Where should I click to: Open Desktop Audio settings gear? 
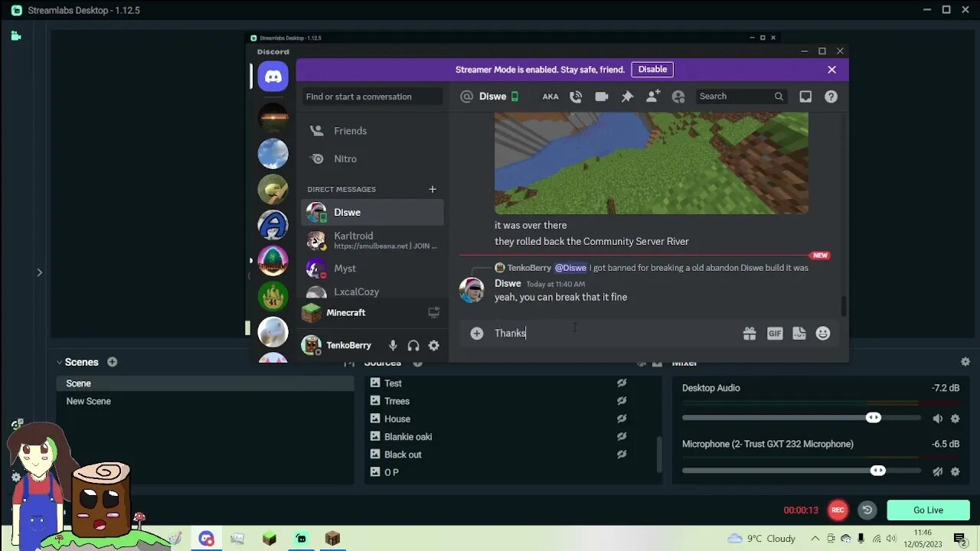955,419
